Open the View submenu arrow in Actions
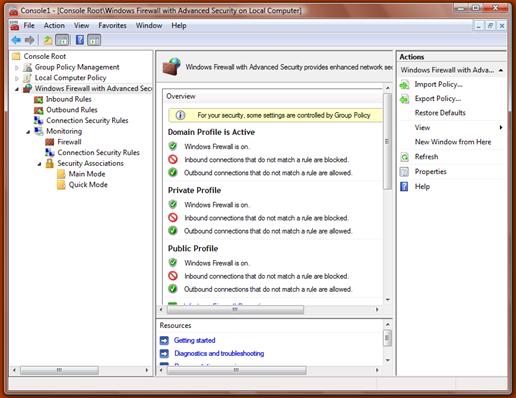The width and height of the screenshot is (516, 398). 501,127
